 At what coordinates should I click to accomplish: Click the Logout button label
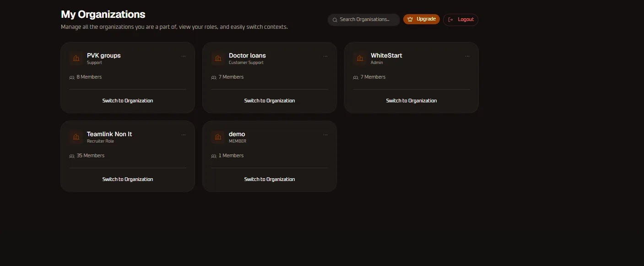click(x=466, y=20)
